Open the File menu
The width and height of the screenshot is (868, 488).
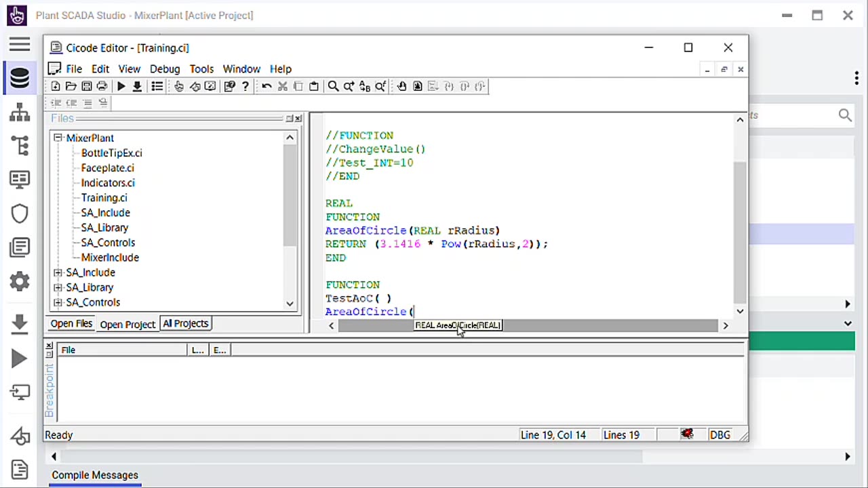pyautogui.click(x=74, y=69)
